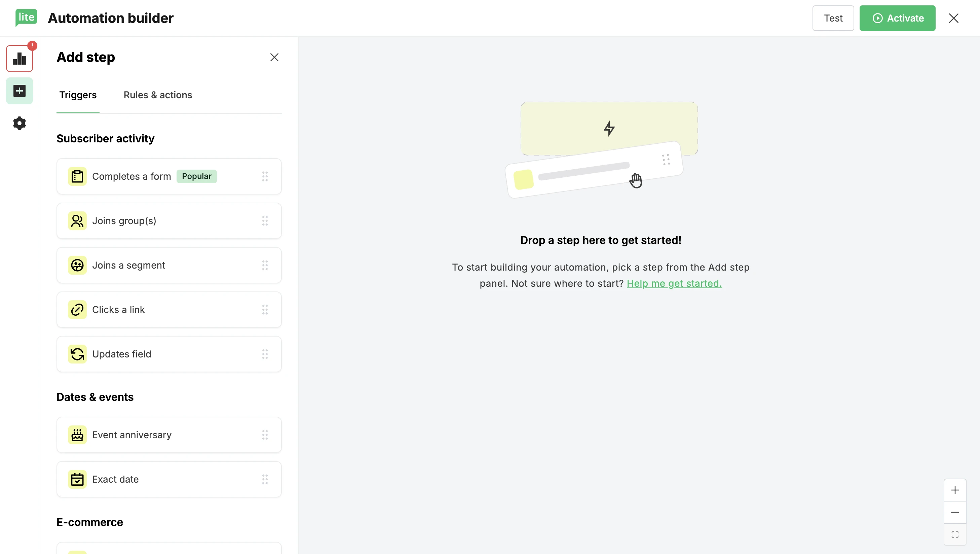Open the analytics bar chart sidebar icon
This screenshot has height=554, width=980.
coord(20,59)
